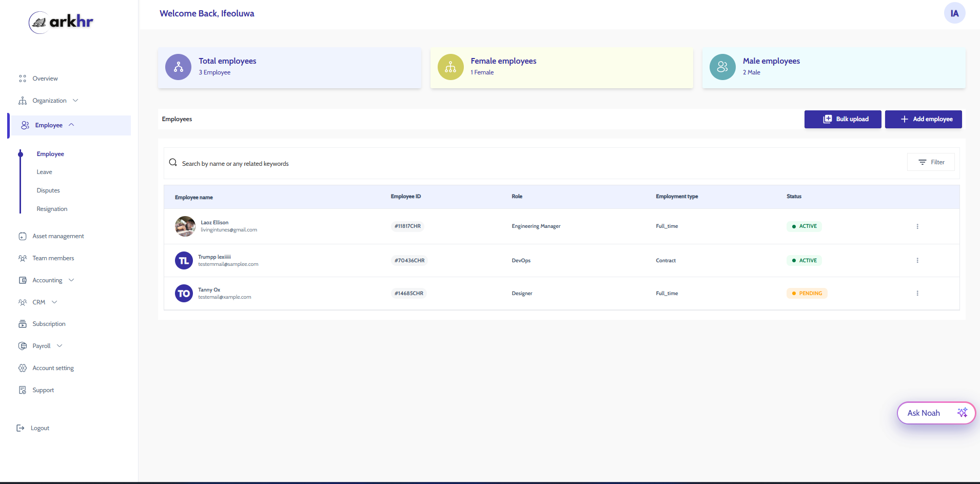The image size is (980, 484).
Task: Open the Overview sidebar icon
Action: click(23, 79)
